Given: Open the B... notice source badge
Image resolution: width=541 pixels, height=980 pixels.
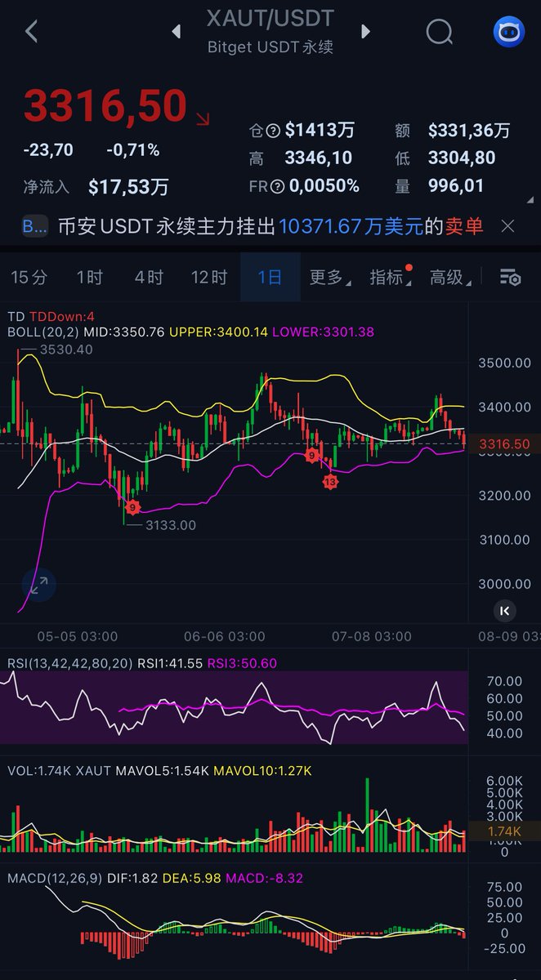Looking at the screenshot, I should click(34, 226).
